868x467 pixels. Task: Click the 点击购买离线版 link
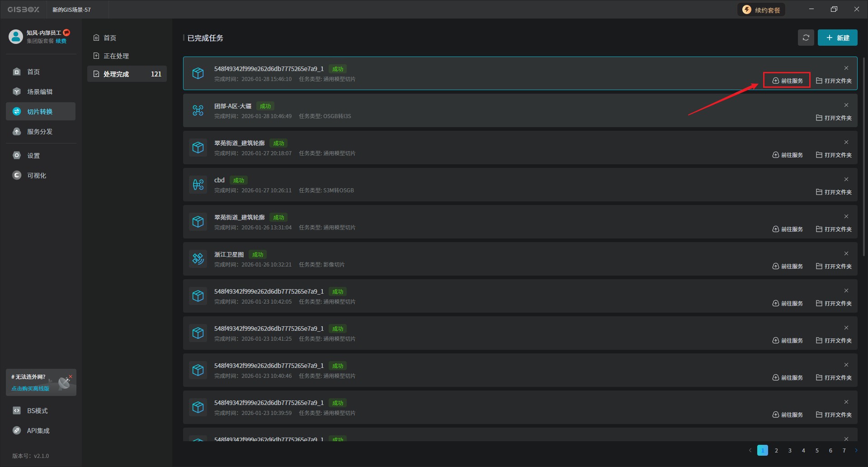click(30, 389)
